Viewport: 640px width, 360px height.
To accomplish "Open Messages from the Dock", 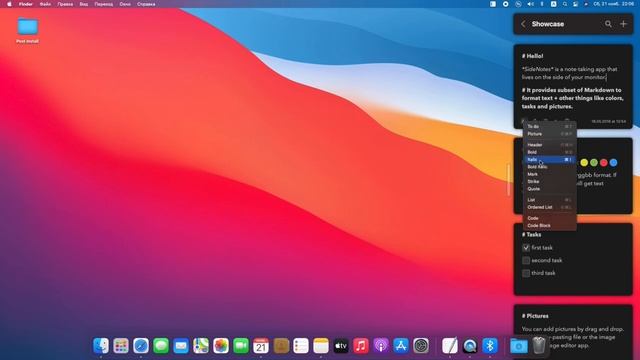I will coord(161,346).
